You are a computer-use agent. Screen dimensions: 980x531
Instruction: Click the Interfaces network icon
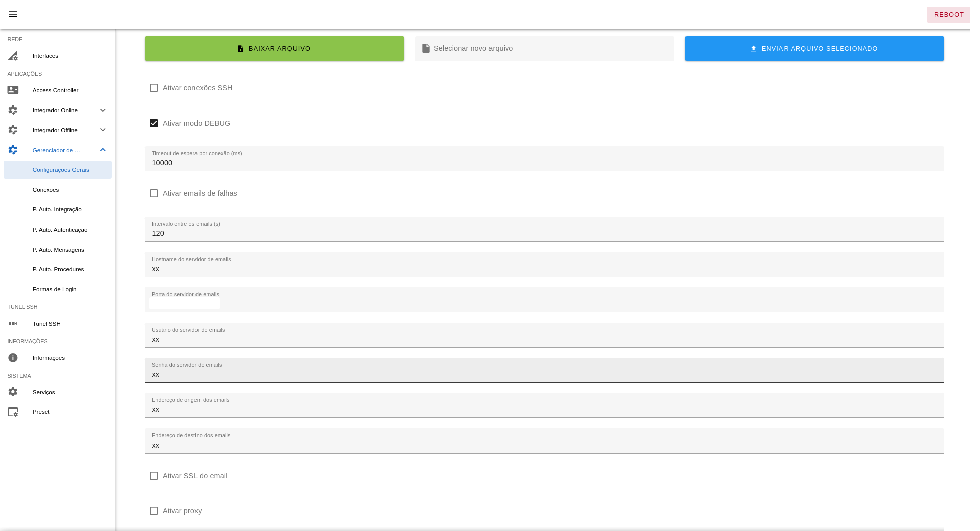(x=13, y=56)
